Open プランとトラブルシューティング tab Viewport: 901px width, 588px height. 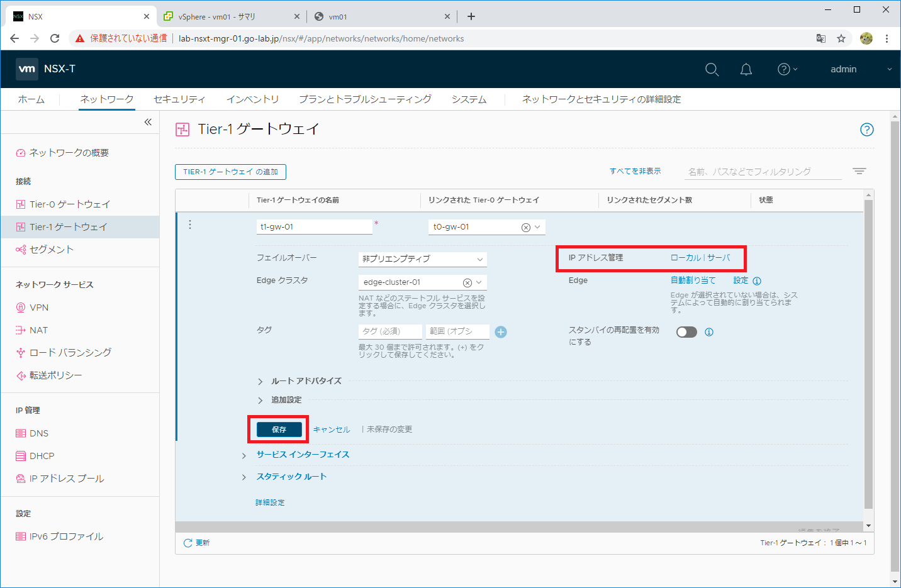tap(365, 99)
